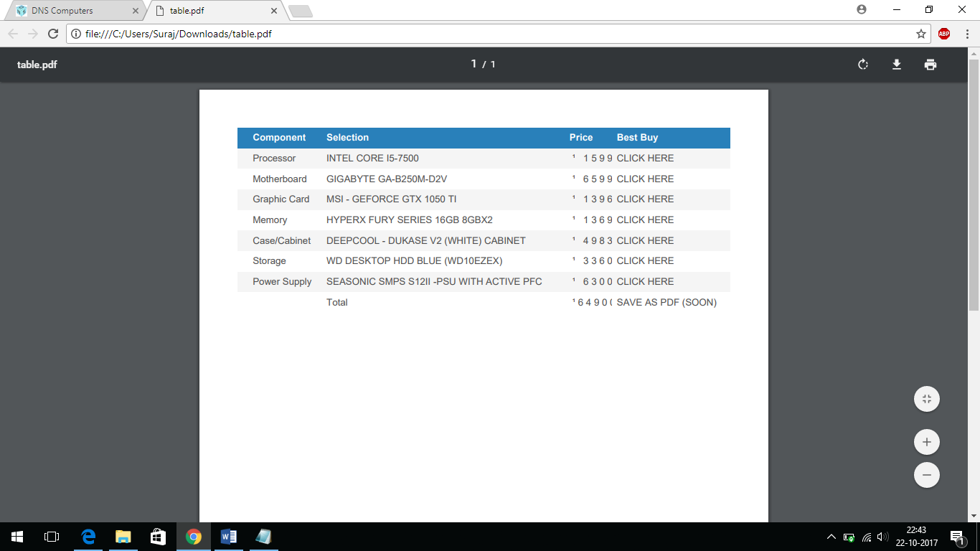Click CLICK HERE for Motherboard
The width and height of the screenshot is (980, 551).
(645, 179)
